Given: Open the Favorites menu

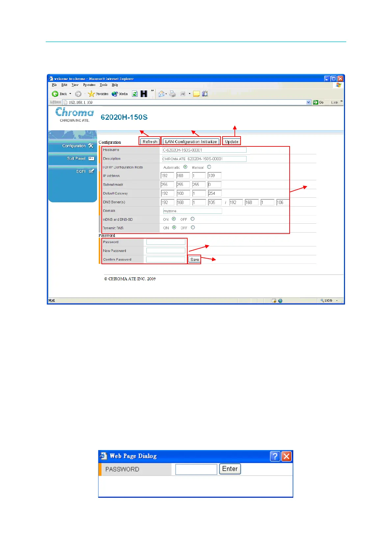Looking at the screenshot, I should coord(89,85).
